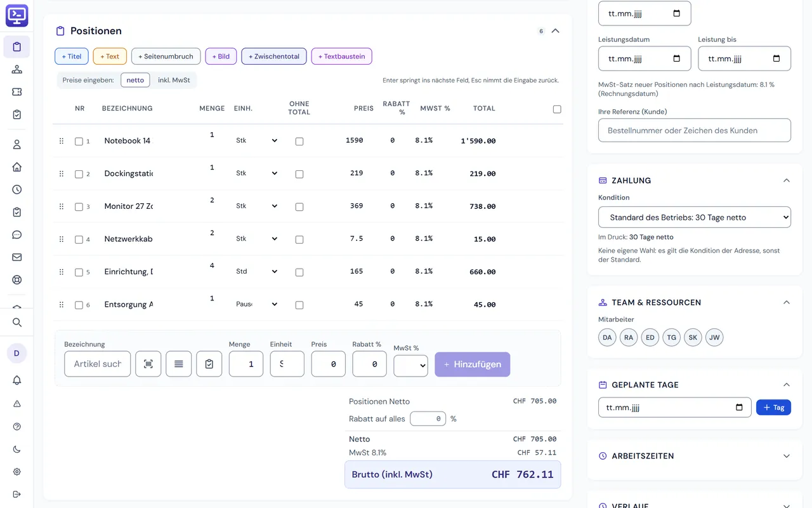Tick the row checkbox for Notebook 14

(x=79, y=142)
